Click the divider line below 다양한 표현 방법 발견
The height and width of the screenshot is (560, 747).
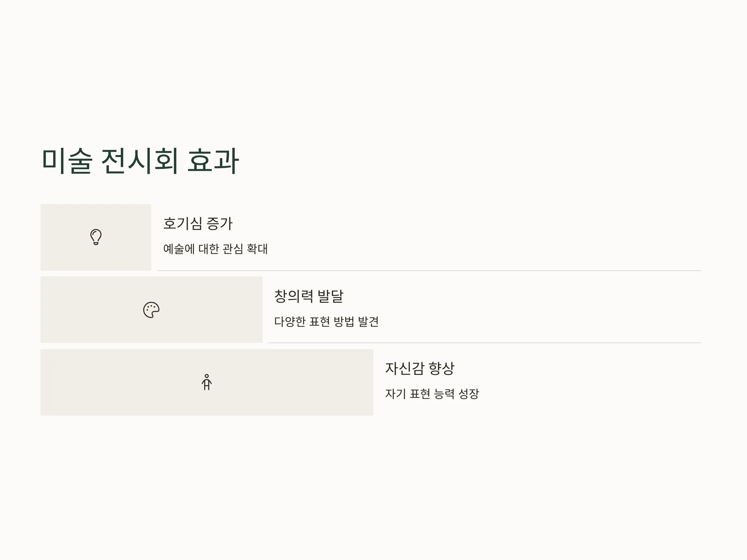(x=485, y=343)
